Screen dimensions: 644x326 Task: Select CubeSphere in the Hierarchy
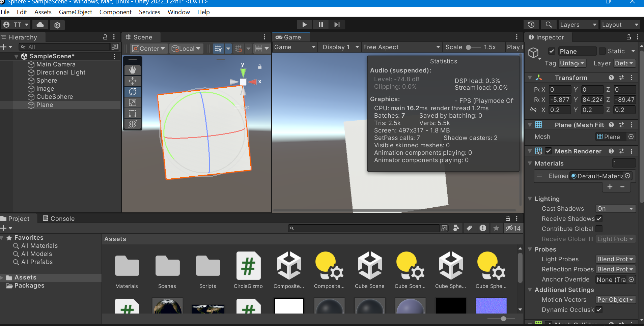pyautogui.click(x=55, y=97)
